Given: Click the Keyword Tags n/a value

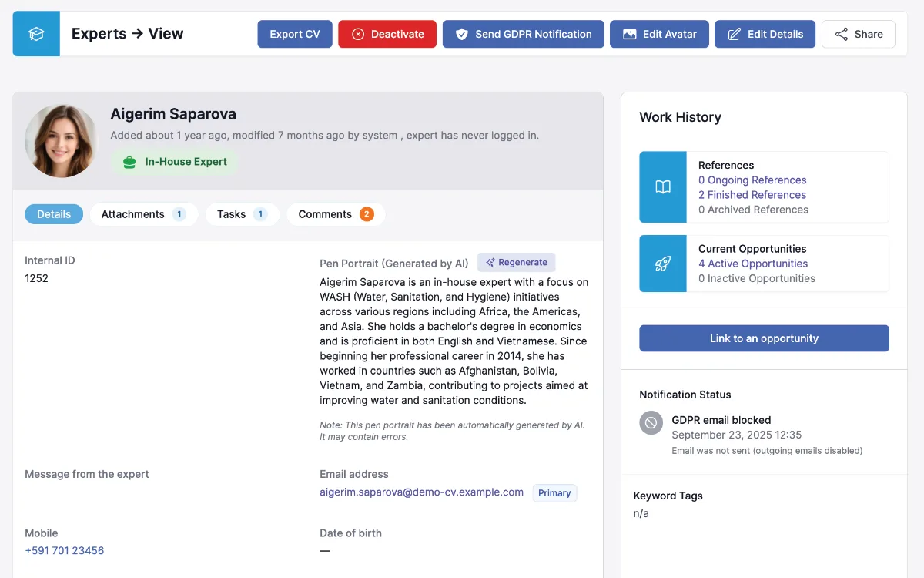Looking at the screenshot, I should click(641, 513).
